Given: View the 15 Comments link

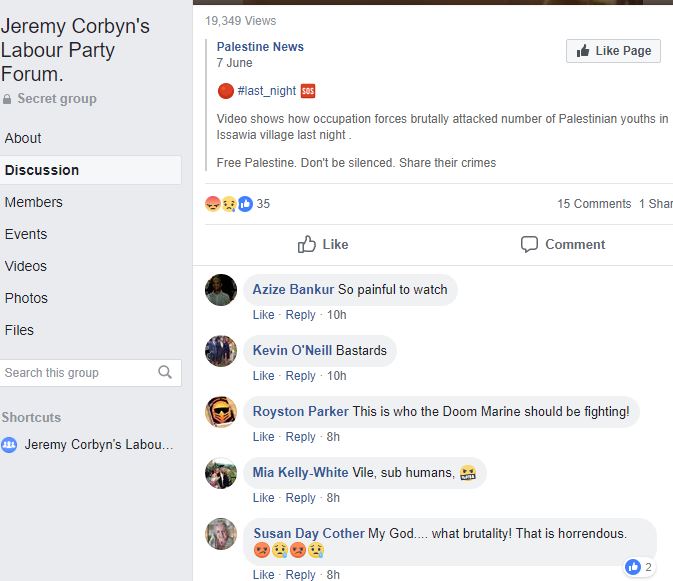Looking at the screenshot, I should (594, 204).
